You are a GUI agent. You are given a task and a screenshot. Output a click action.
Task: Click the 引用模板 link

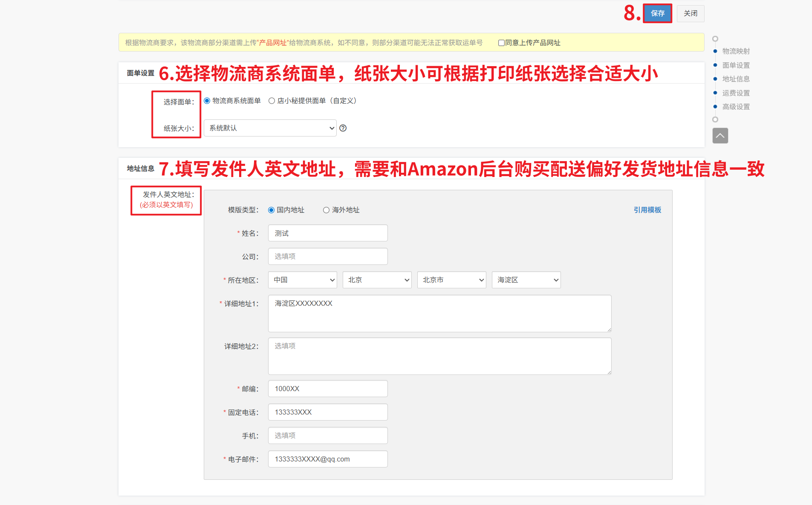point(647,210)
